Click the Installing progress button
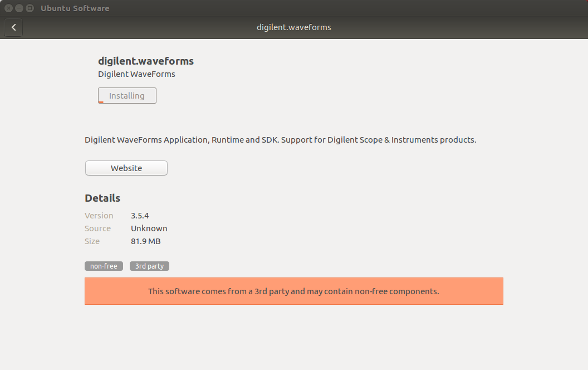This screenshot has height=370, width=588. pos(127,96)
